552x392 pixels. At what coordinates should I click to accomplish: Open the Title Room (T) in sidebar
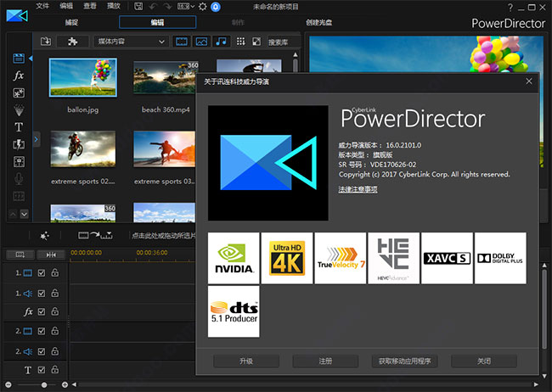[x=19, y=127]
